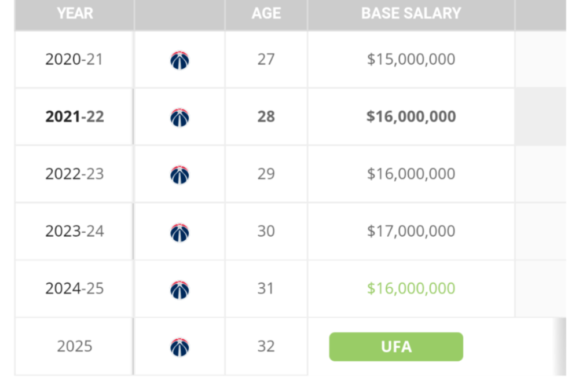The image size is (579, 392).
Task: Click the Wizards logo in the 2020-21 row
Action: 179,60
